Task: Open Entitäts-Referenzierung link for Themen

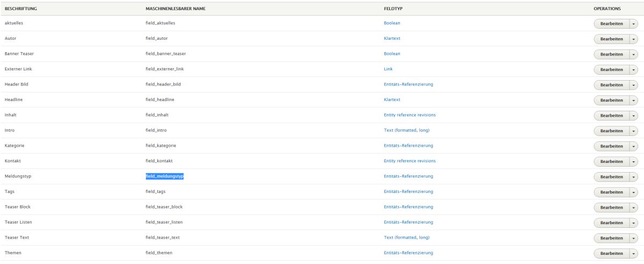Action: (x=408, y=253)
